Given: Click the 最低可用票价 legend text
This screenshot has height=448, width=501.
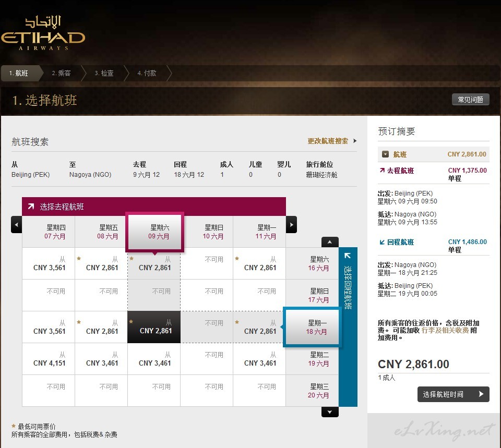Looking at the screenshot, I should click(x=37, y=427).
